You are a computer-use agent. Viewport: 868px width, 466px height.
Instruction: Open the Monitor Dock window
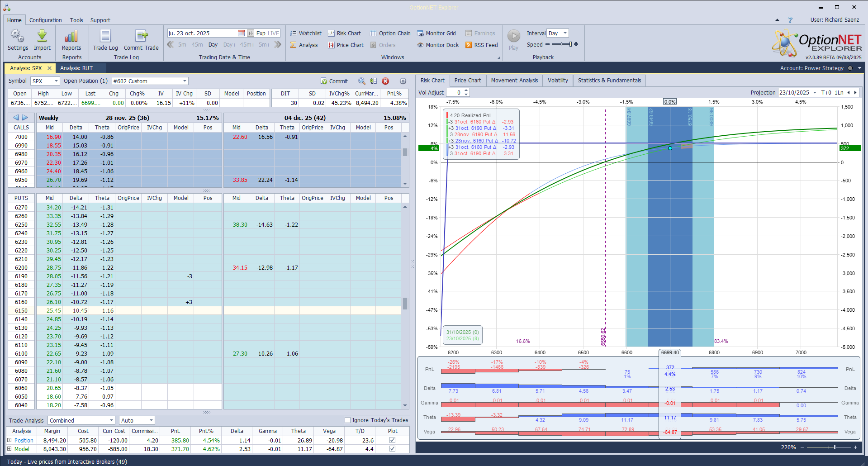click(438, 45)
